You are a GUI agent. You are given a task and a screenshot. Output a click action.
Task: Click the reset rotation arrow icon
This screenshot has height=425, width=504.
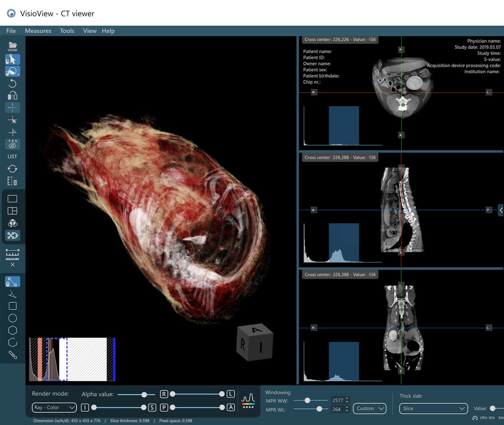pyautogui.click(x=13, y=83)
